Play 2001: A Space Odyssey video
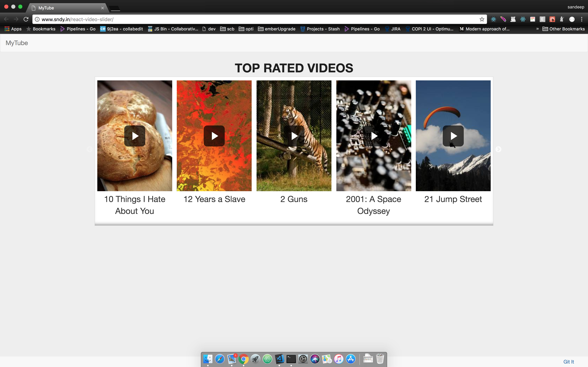588x367 pixels. (x=373, y=136)
